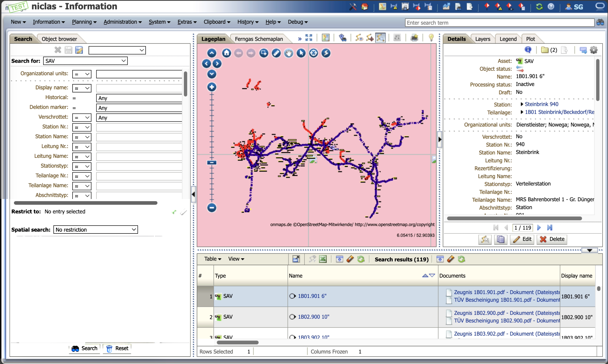Viewport: 608px width, 364px height.
Task: Click the map home extent button
Action: [x=226, y=53]
